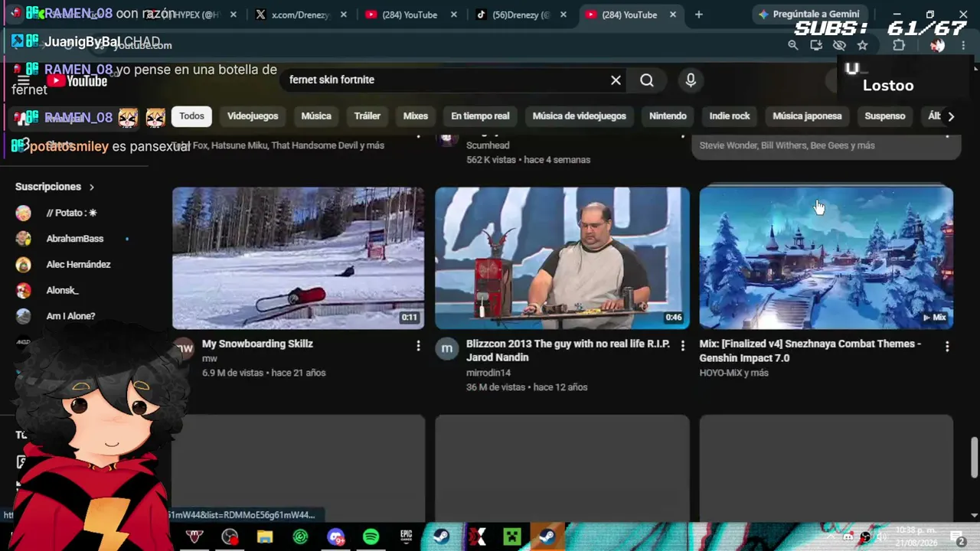
Task: Click the install app icon in address bar
Action: pyautogui.click(x=816, y=45)
